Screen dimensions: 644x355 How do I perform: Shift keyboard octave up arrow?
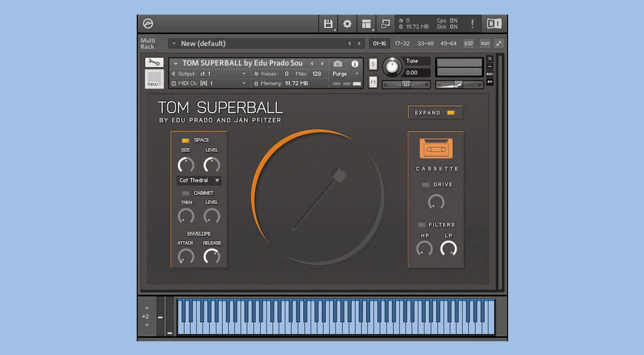click(147, 308)
